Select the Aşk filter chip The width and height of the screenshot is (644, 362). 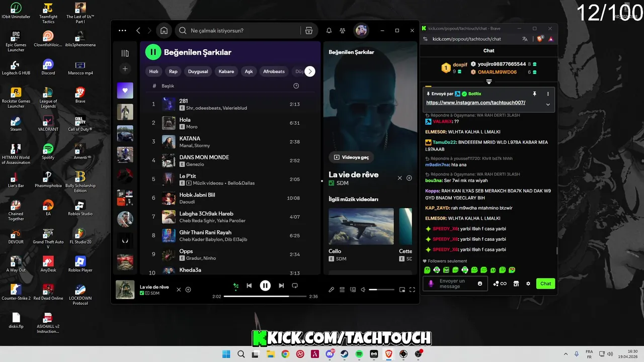pyautogui.click(x=249, y=71)
